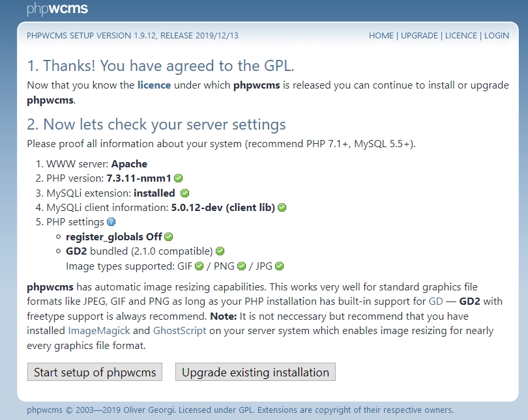This screenshot has height=420, width=528.
Task: Click the heading 'Thanks! You have agreed to the GPL.'
Action: [x=160, y=66]
